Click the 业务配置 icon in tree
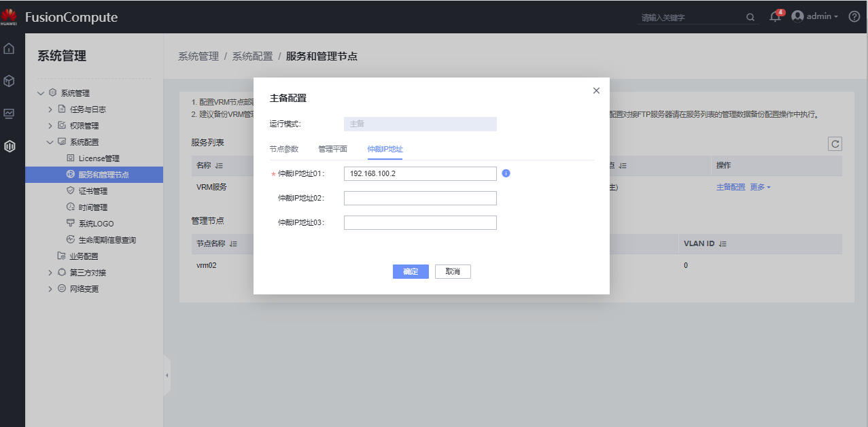868x427 pixels. coord(62,256)
